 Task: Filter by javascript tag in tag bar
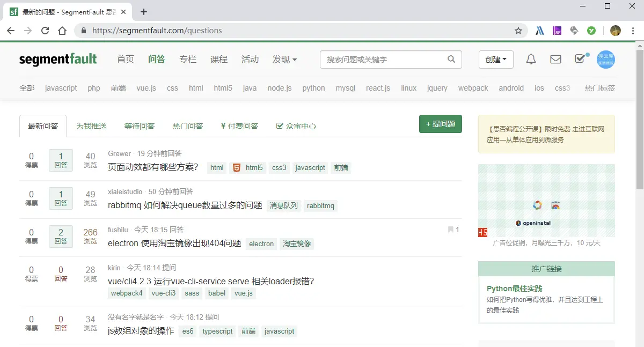point(61,88)
